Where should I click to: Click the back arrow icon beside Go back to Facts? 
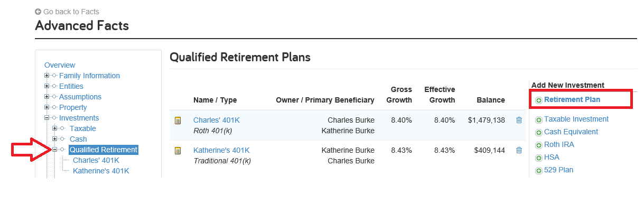[38, 12]
